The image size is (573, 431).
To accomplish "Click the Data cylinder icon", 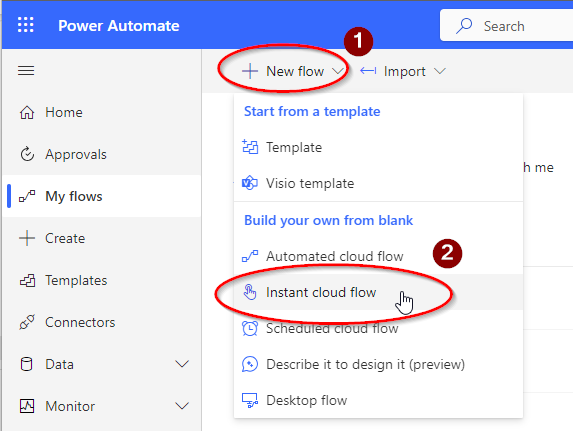I will (x=26, y=364).
